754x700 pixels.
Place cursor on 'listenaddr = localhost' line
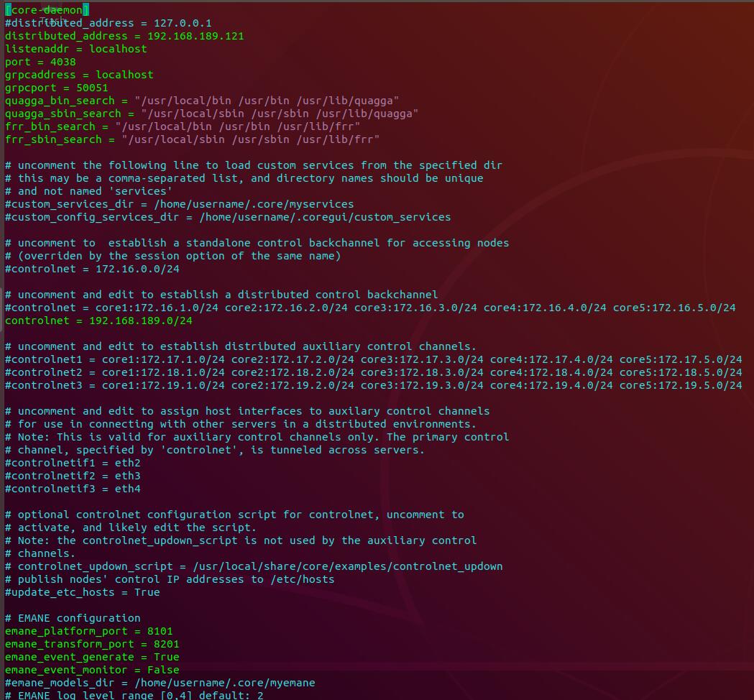pos(76,49)
